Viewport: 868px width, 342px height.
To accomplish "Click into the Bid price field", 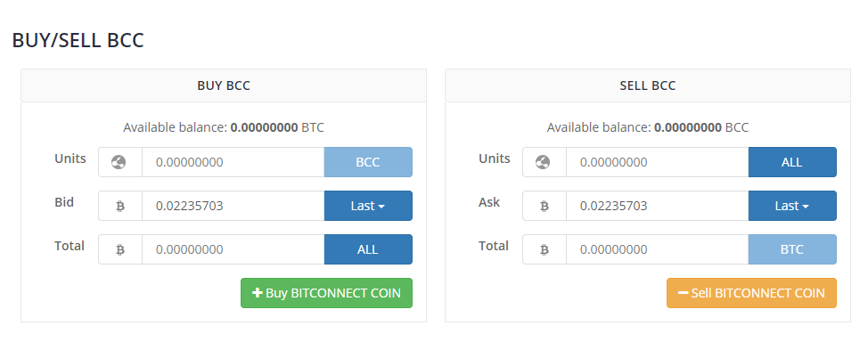I will [233, 206].
